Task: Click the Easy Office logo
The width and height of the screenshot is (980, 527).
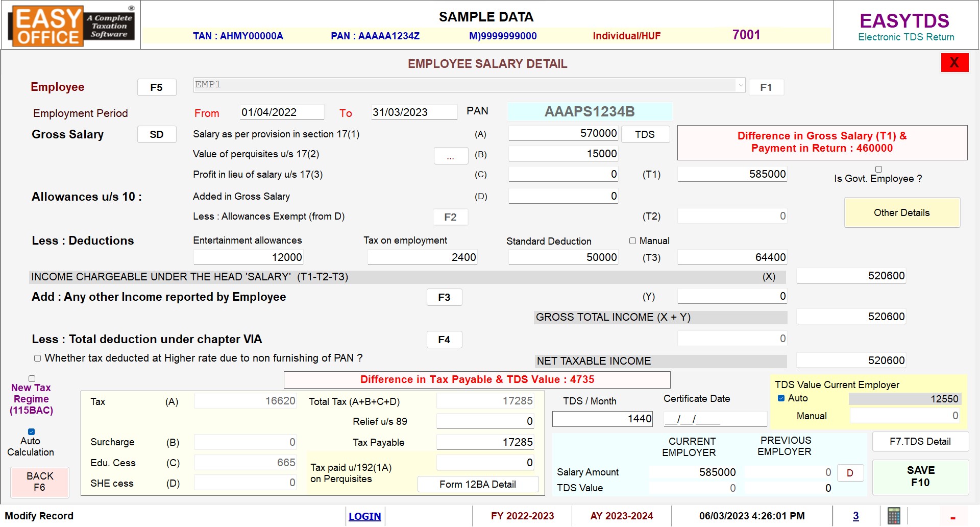Action: [71, 26]
